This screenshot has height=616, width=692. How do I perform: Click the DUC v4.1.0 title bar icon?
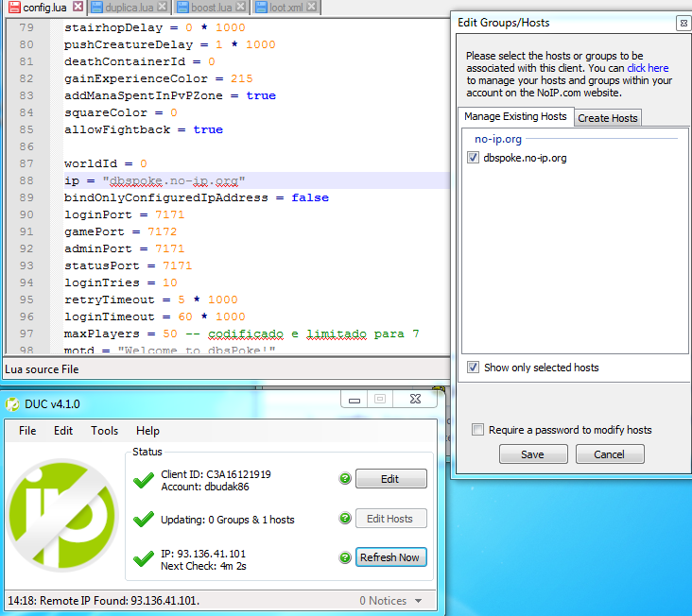coord(12,404)
